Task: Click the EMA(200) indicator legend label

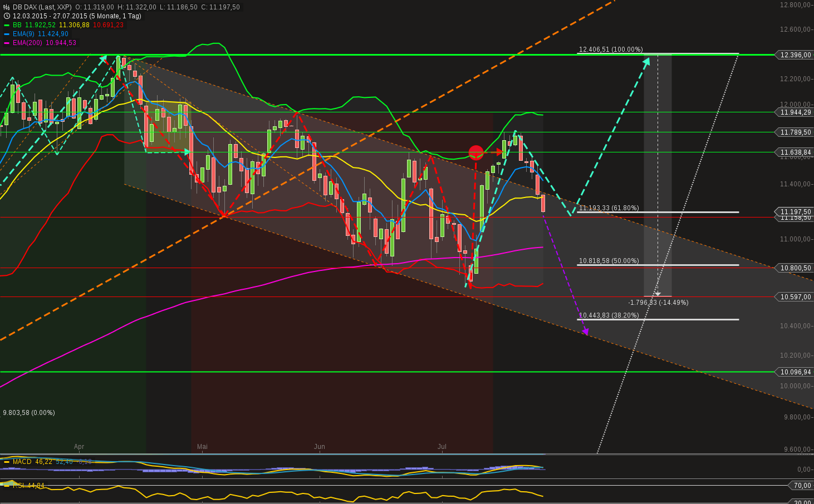Action: pos(27,43)
